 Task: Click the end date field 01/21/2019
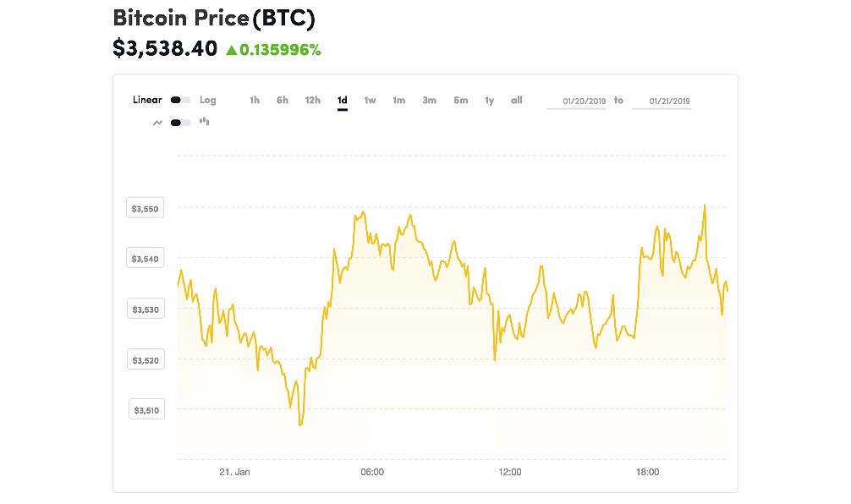click(662, 101)
